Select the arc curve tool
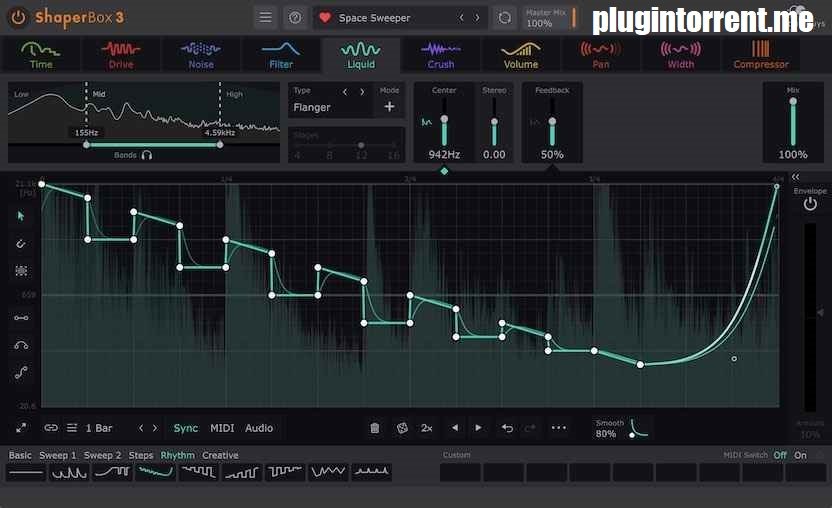 pyautogui.click(x=21, y=345)
